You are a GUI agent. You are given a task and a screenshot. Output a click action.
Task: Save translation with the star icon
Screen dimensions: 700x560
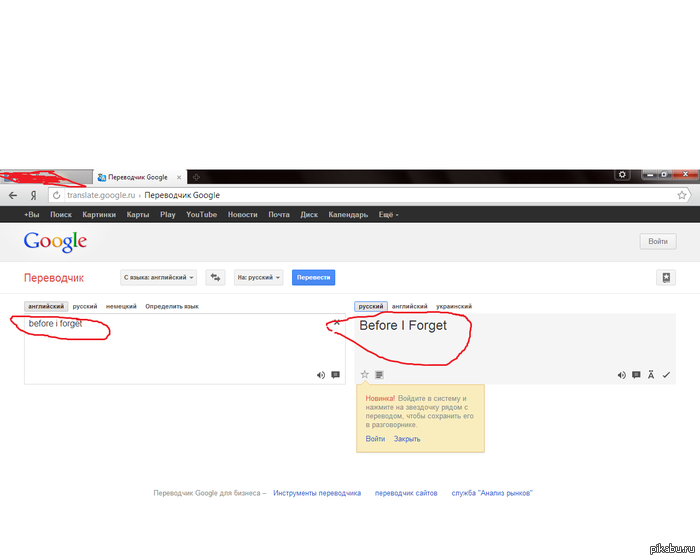coord(365,374)
